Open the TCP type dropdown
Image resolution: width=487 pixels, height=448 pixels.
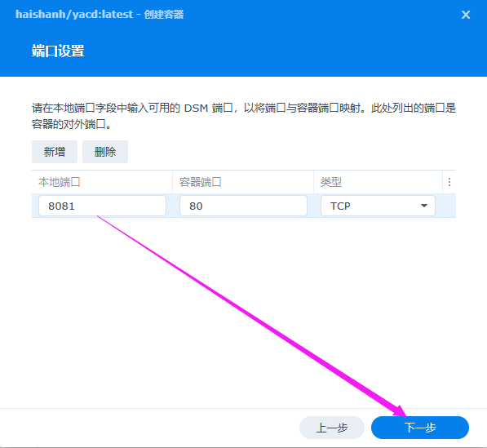[378, 206]
